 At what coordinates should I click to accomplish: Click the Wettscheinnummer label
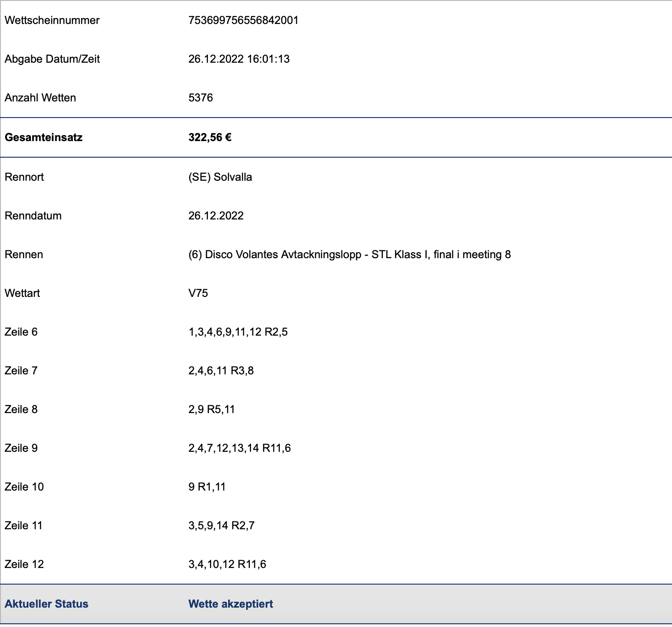point(52,20)
